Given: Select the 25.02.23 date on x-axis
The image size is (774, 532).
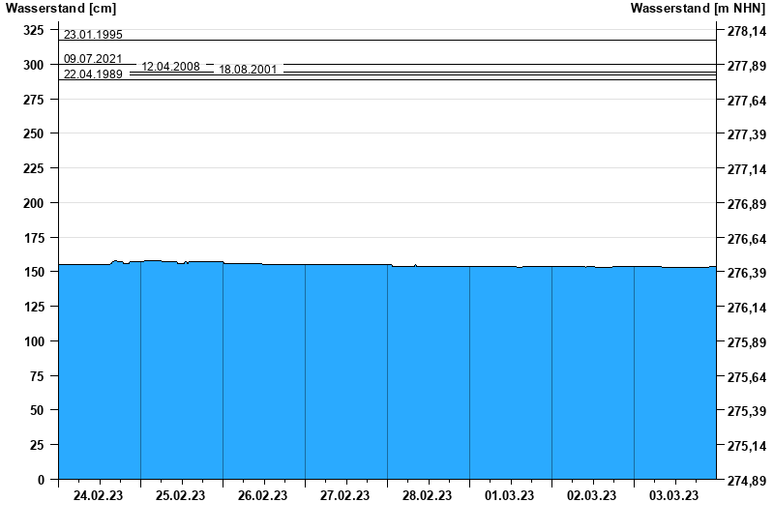Looking at the screenshot, I should click(x=181, y=496).
